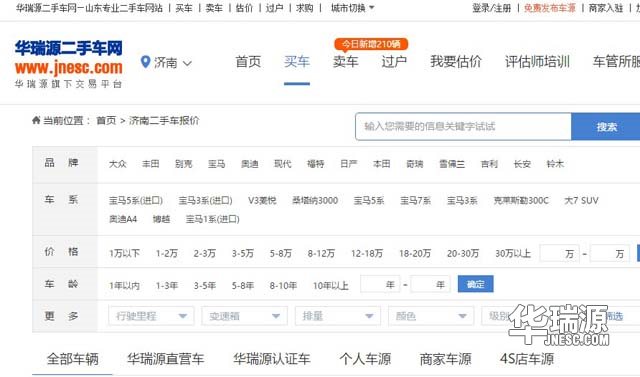Viewport: 640px width, 377px height.
Task: Select car age 10年以上
Action: [x=331, y=285]
